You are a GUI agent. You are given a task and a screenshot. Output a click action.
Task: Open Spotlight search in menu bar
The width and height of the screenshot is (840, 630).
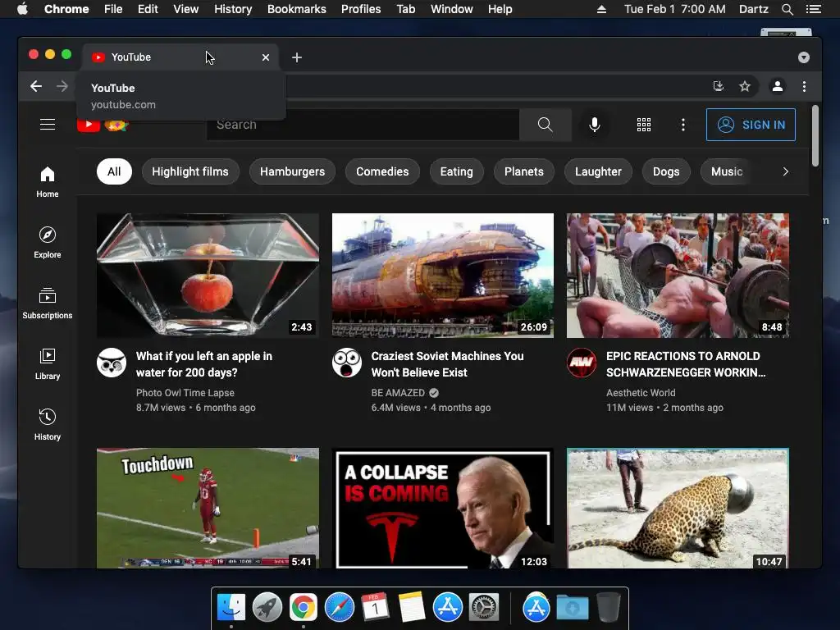(787, 9)
